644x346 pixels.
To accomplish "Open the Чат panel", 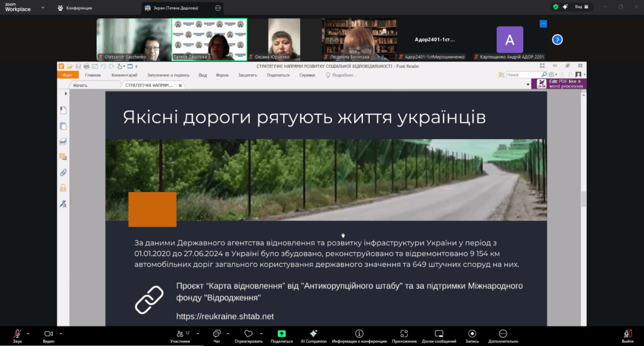I will (216, 334).
